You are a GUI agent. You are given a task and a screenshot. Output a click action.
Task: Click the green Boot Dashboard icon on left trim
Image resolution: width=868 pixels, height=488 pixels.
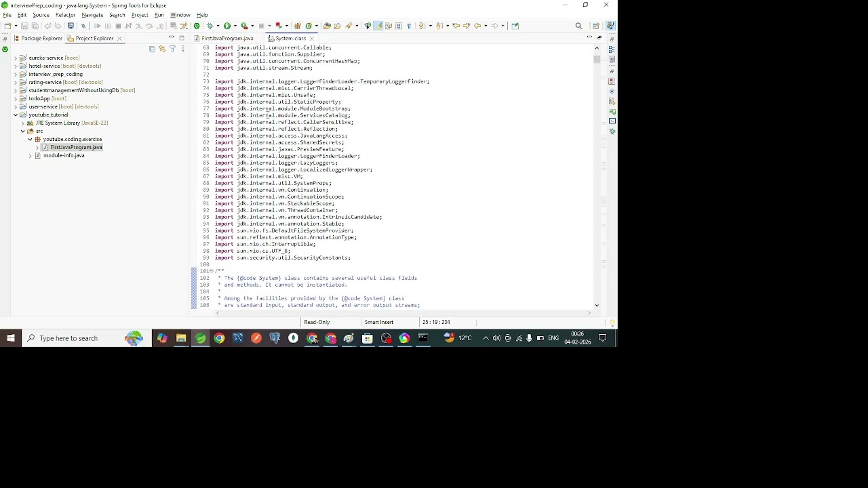5,49
